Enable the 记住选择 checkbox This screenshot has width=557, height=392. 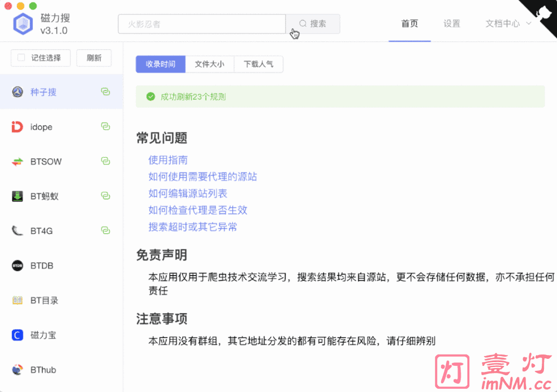click(22, 58)
